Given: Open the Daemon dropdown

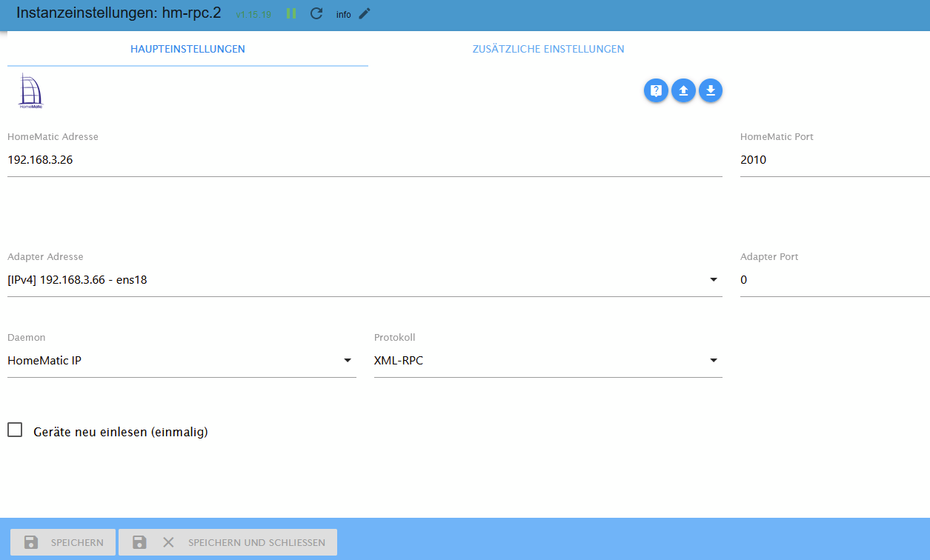Looking at the screenshot, I should (182, 361).
